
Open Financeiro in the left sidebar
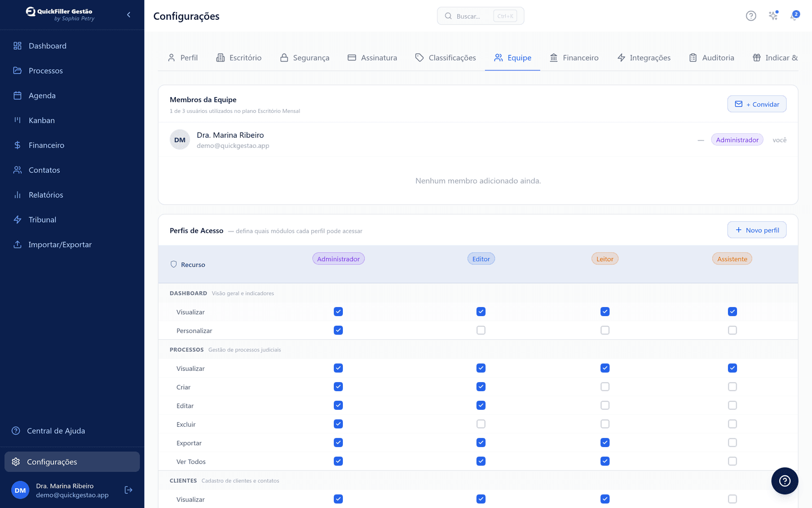72,145
